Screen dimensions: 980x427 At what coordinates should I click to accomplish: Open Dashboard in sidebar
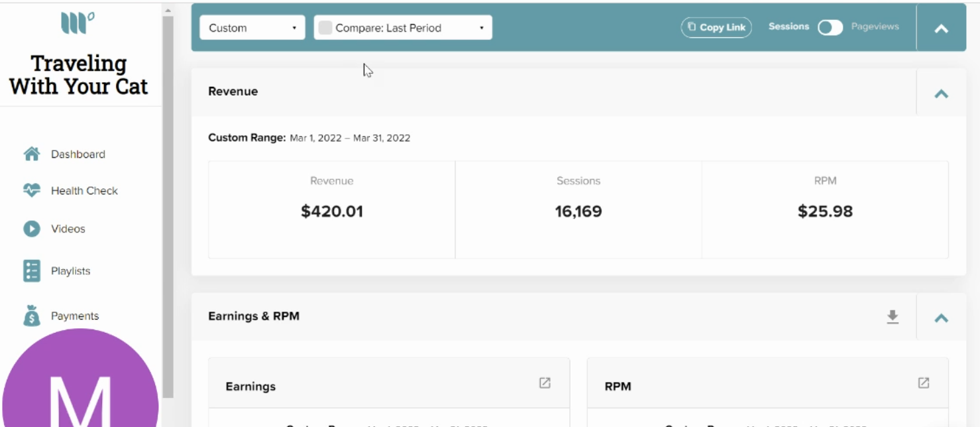[x=78, y=154]
